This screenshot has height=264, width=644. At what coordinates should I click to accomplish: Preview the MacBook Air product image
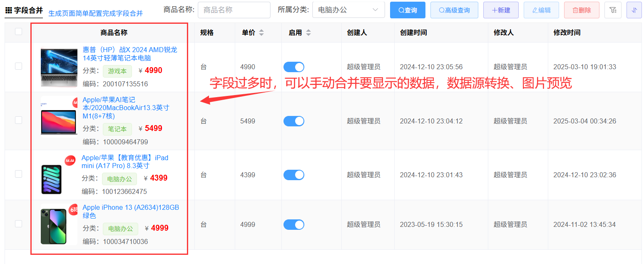[59, 116]
